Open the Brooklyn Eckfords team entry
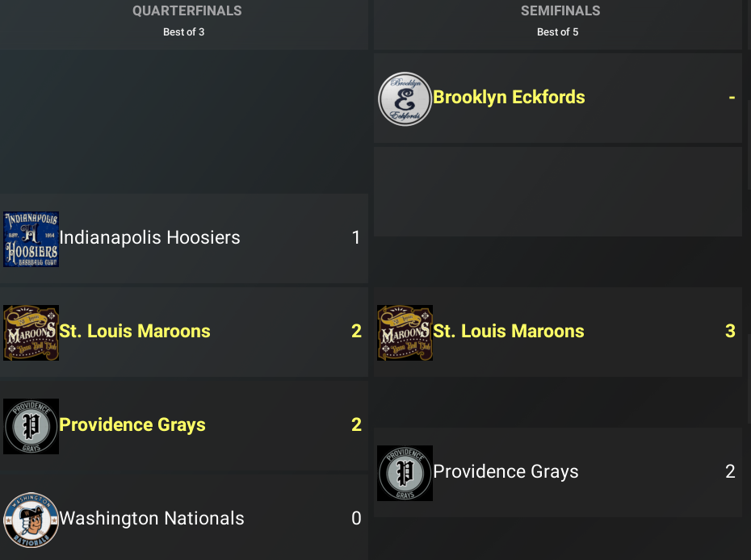 point(510,97)
